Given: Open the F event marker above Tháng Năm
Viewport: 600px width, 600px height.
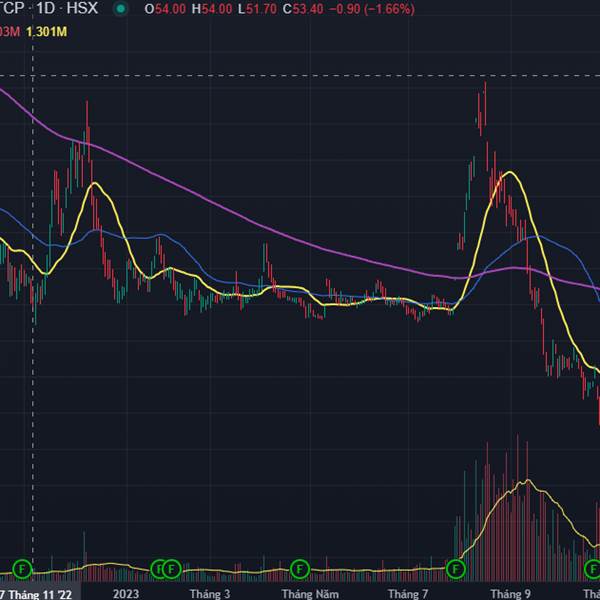Looking at the screenshot, I should click(x=299, y=569).
